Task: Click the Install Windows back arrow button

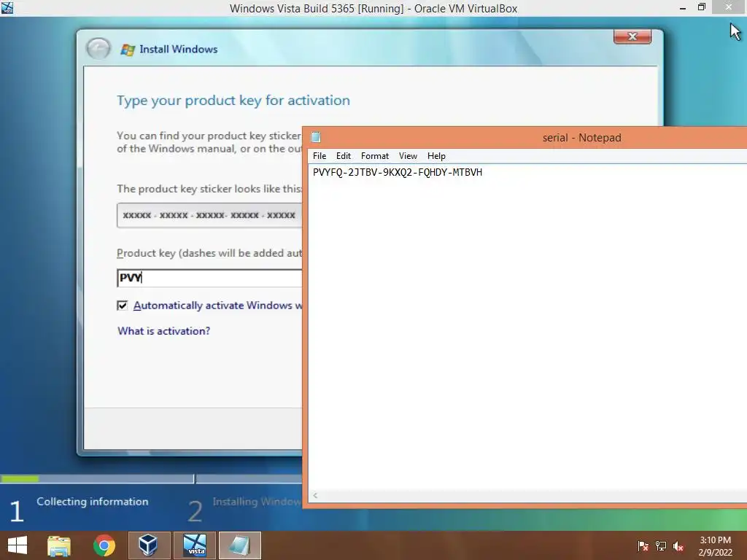Action: pos(98,49)
